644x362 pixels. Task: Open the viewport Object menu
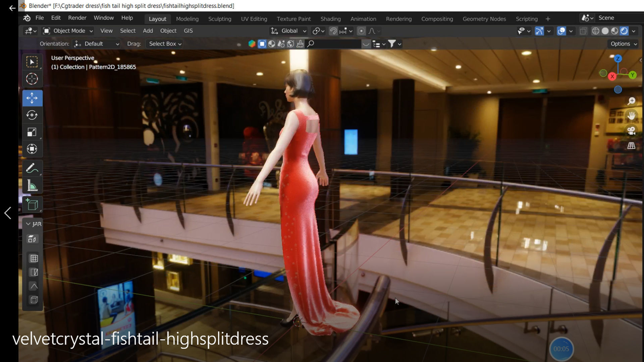pyautogui.click(x=168, y=31)
